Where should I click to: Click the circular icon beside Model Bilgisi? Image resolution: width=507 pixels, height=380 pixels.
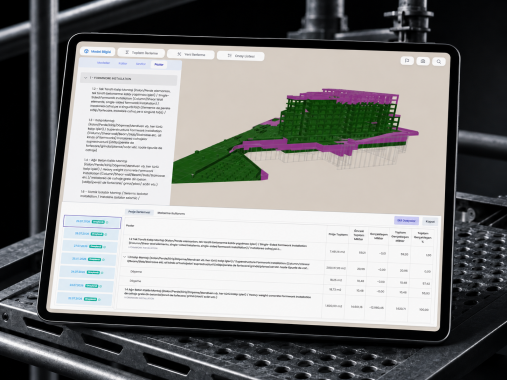[86, 51]
